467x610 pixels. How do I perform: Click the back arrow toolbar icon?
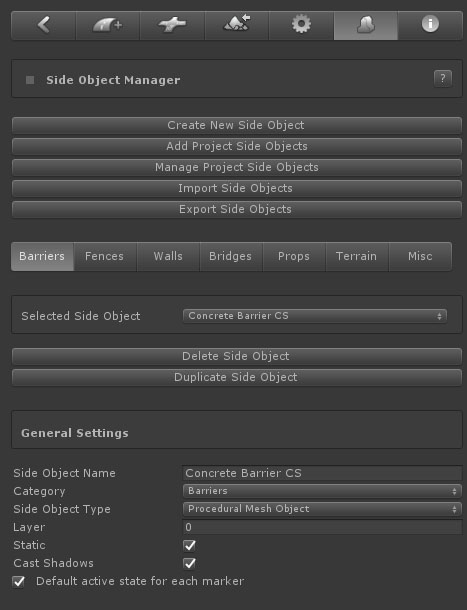click(x=44, y=25)
